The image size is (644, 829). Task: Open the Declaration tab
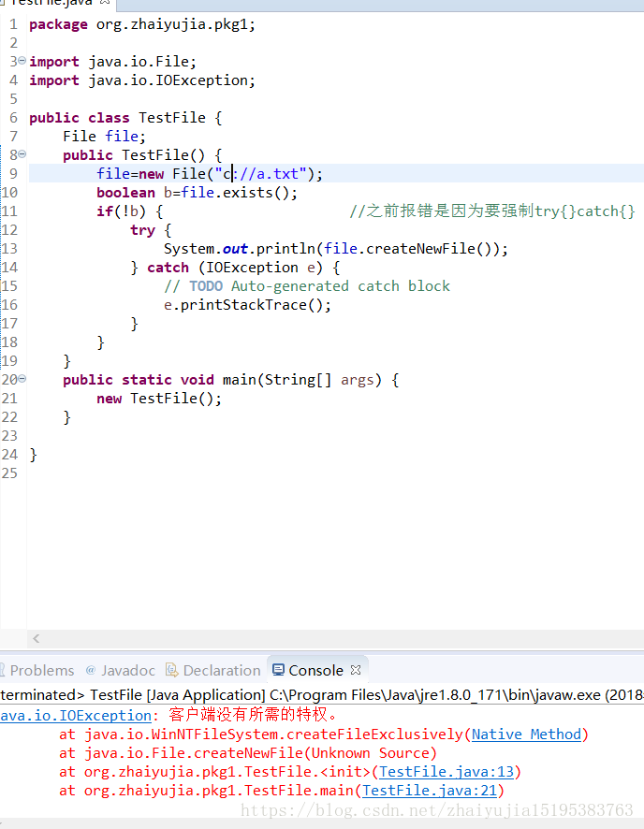tap(222, 670)
